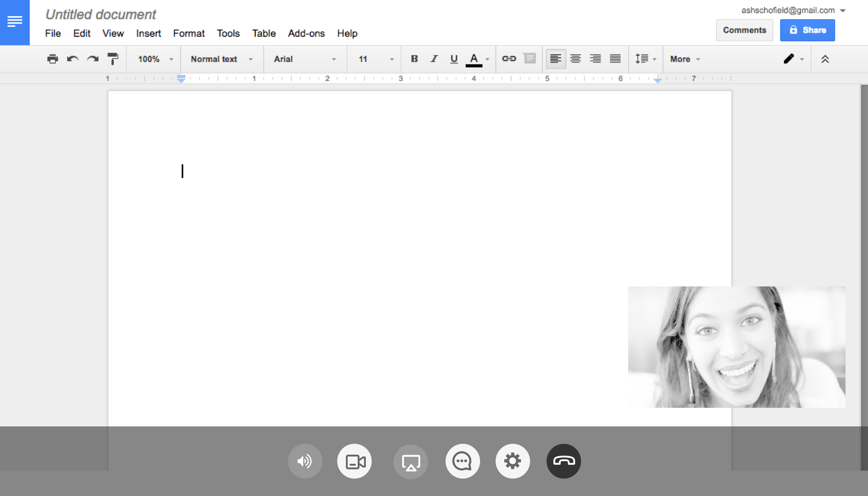This screenshot has width=868, height=496.
Task: Rename the Untitled document title
Action: [x=101, y=15]
